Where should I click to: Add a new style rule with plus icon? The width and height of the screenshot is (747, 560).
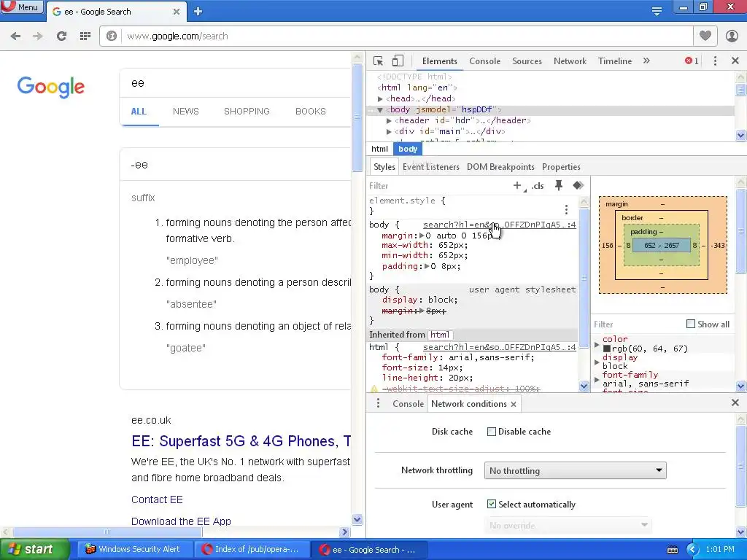point(518,186)
